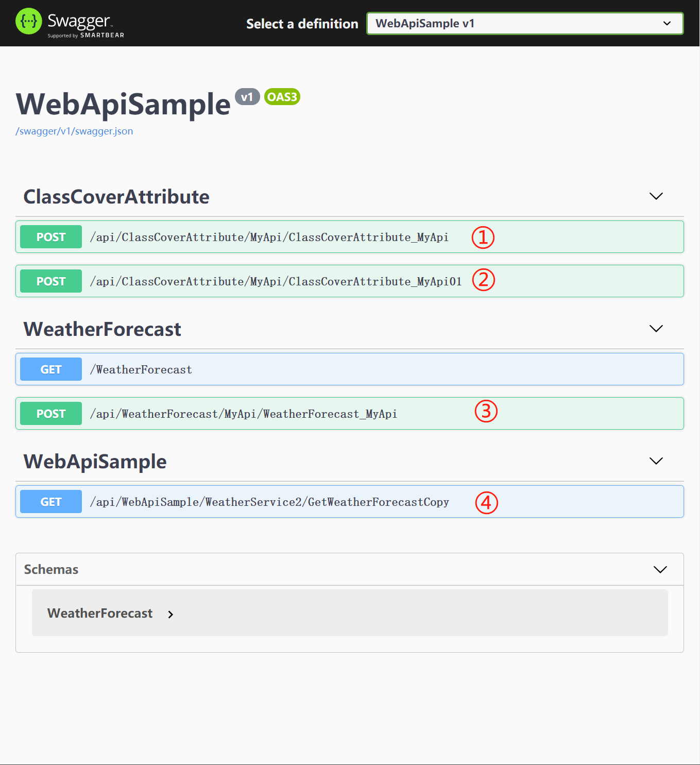Click the ClassCoverAttribute tag heading

116,197
